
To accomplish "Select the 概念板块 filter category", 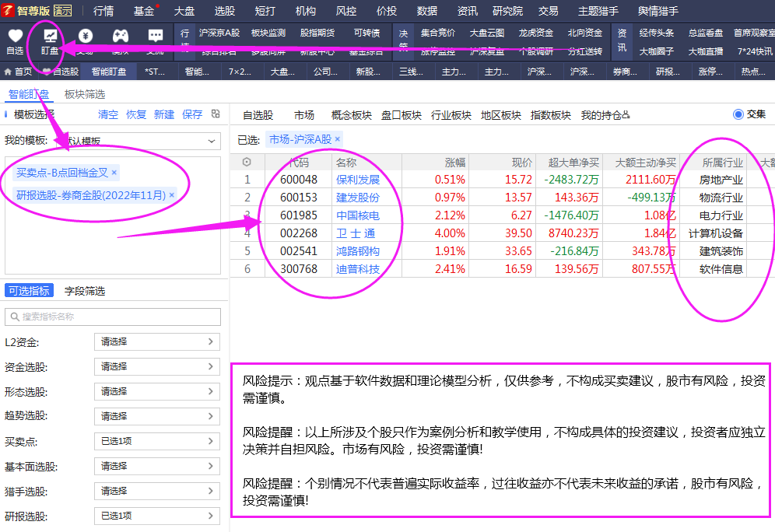I will [352, 115].
